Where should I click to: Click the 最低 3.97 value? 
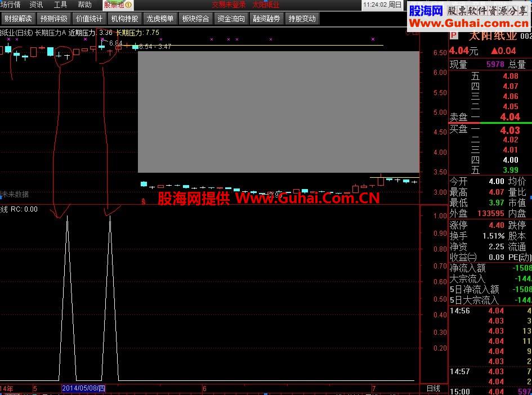tap(497, 203)
